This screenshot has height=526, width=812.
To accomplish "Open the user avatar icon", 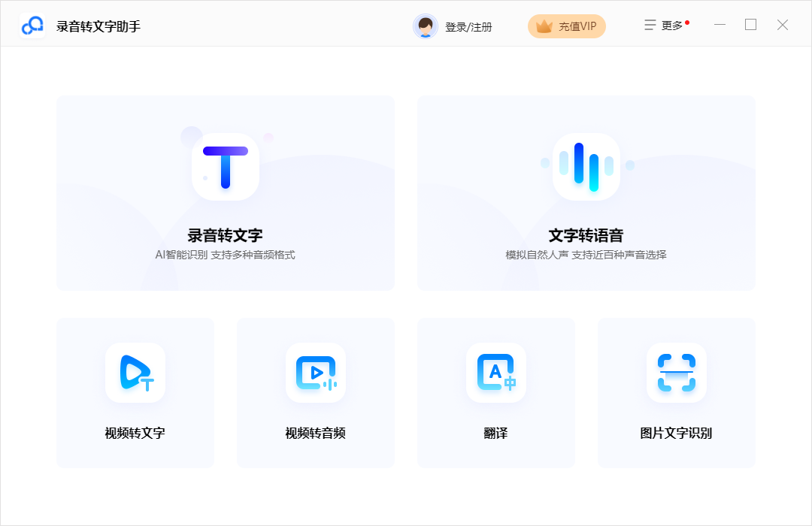I will 426,26.
